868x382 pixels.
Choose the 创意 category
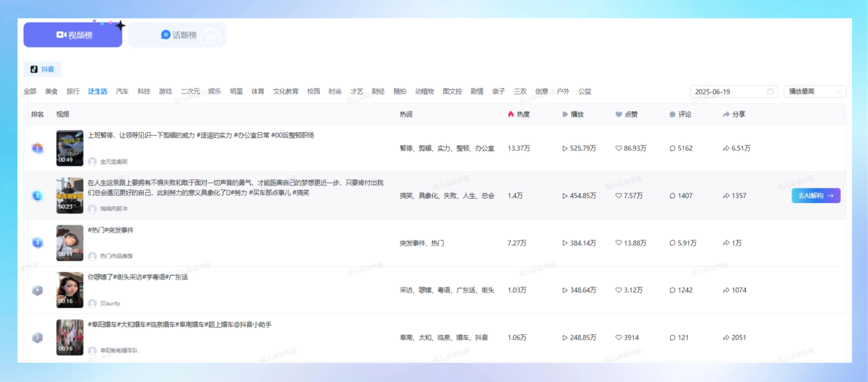542,92
